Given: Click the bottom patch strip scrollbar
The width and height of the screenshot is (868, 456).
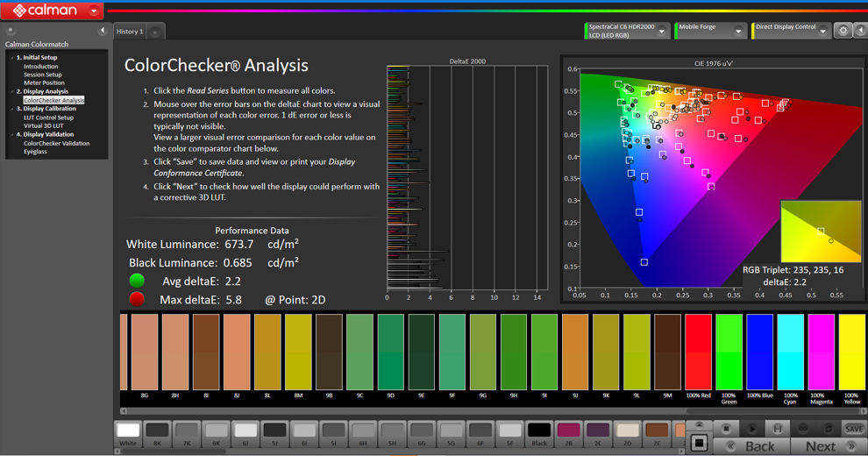Looking at the screenshot, I should point(399,452).
